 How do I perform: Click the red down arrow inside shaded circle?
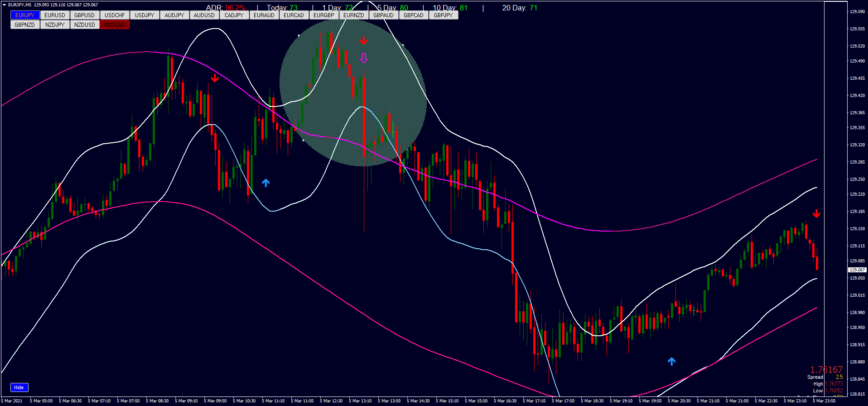363,41
